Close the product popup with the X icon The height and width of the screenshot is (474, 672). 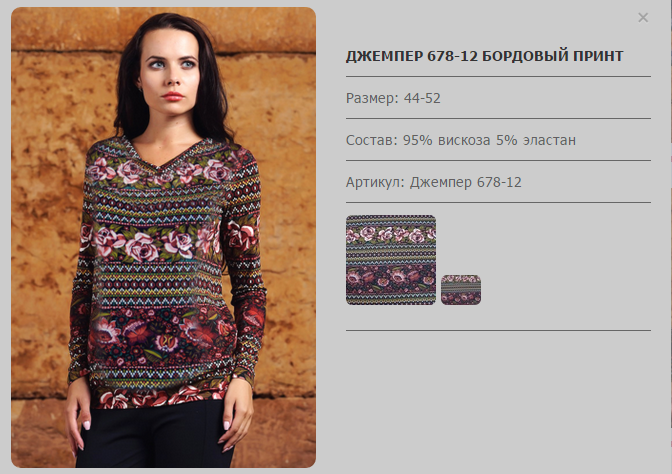[x=643, y=18]
